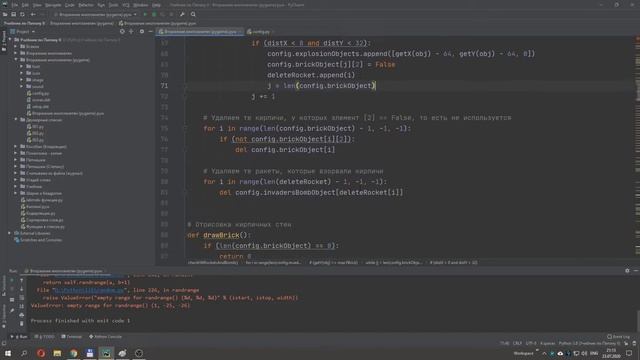
Task: Click the code on line 71
Action: pyautogui.click(x=321, y=86)
